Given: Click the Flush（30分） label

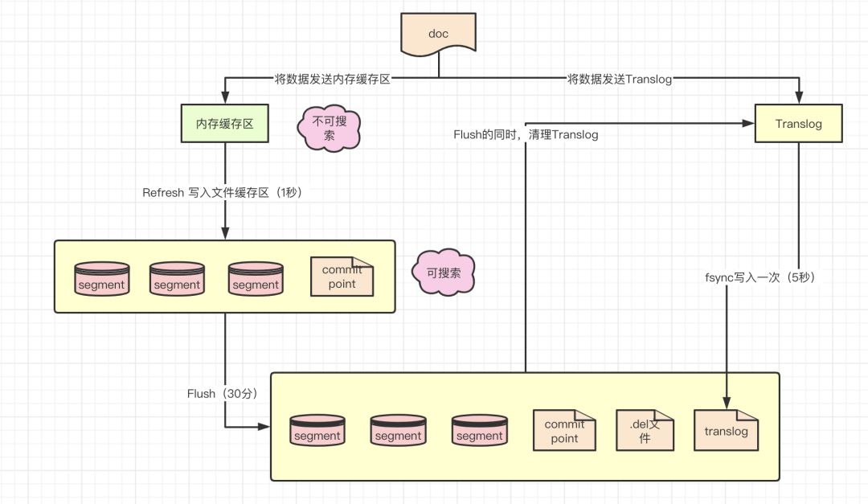Looking at the screenshot, I should tap(222, 393).
